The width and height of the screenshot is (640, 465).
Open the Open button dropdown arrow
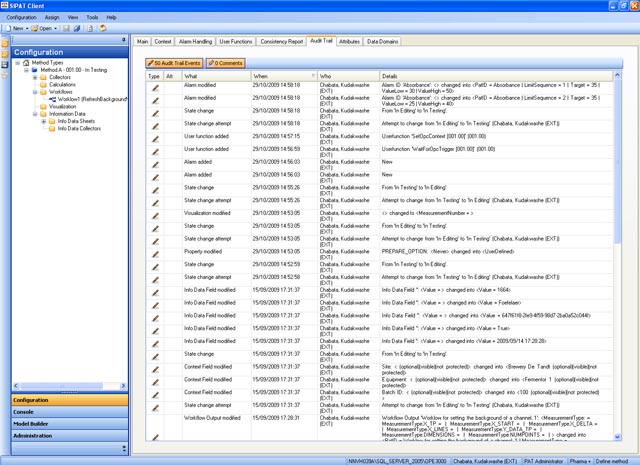tap(57, 28)
